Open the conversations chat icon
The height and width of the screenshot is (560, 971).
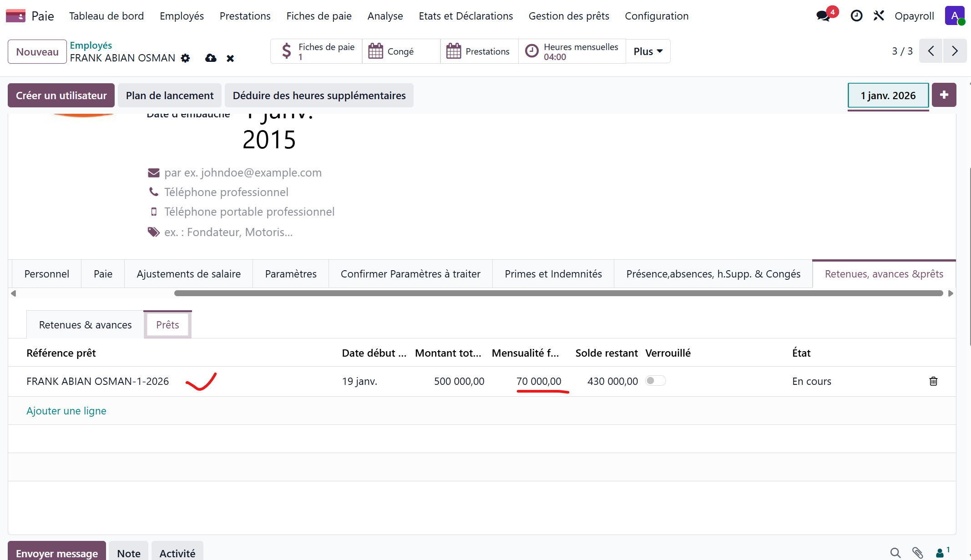[823, 16]
